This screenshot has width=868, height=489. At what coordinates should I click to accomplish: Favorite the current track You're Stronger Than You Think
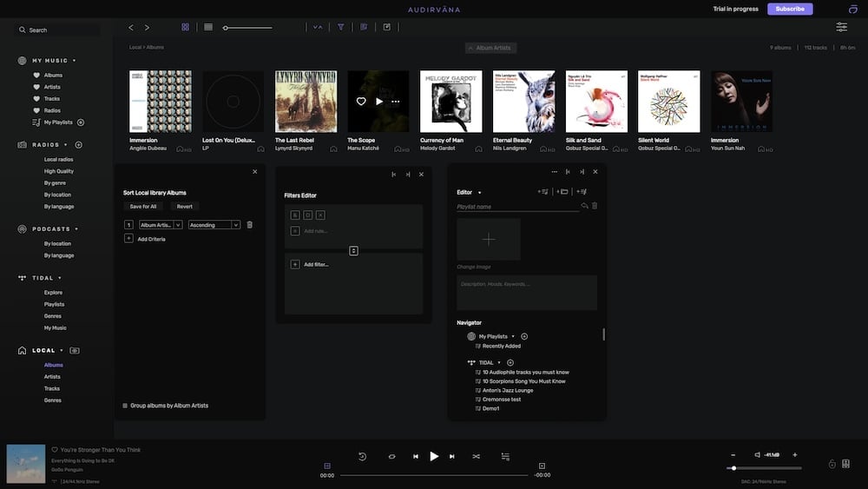coord(55,450)
